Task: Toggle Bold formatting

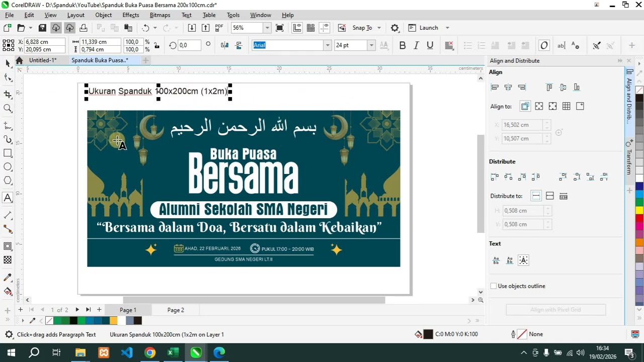Action: coord(403,45)
